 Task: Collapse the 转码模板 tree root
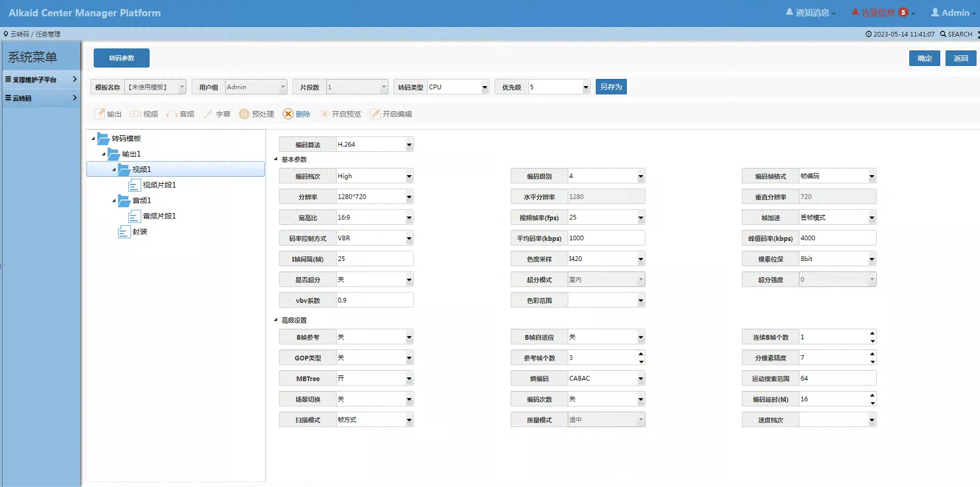pyautogui.click(x=93, y=138)
